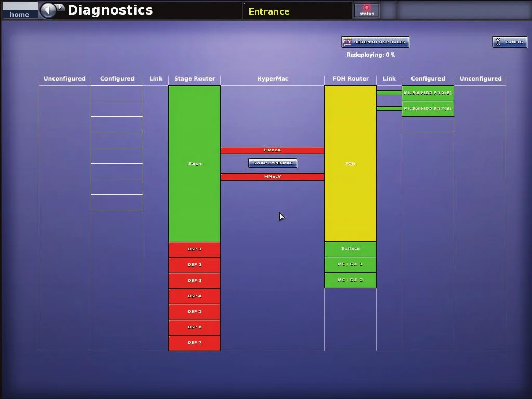Image resolution: width=532 pixels, height=399 pixels.
Task: Select the Entrance title field
Action: click(298, 11)
